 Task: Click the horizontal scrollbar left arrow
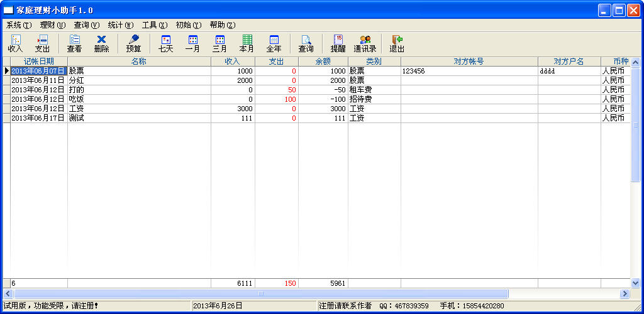(x=8, y=293)
